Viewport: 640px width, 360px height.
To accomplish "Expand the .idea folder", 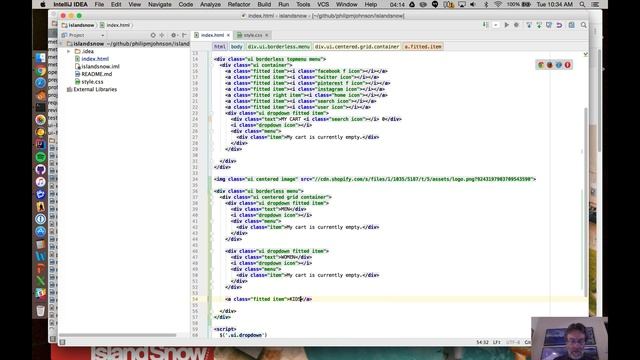I will (69, 51).
